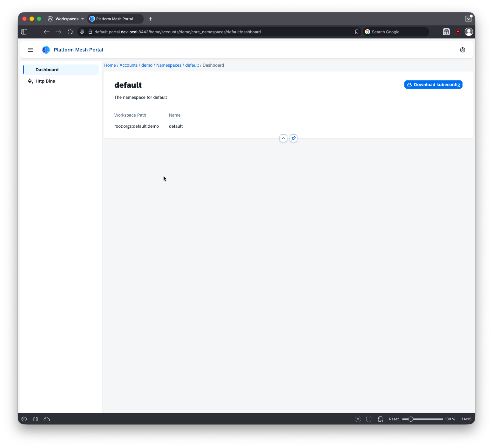Open the settings gear in the status bar
Viewport: 493px width, 448px height.
click(24, 419)
